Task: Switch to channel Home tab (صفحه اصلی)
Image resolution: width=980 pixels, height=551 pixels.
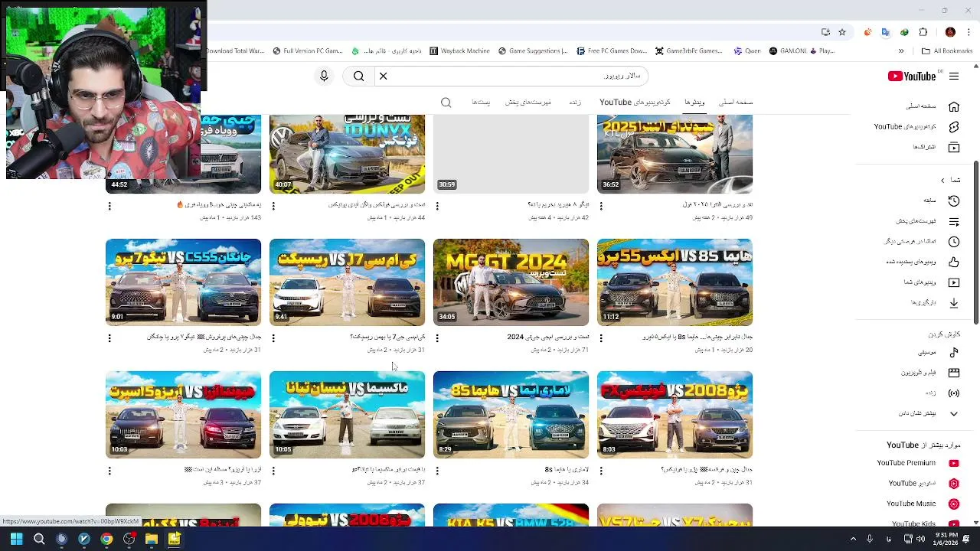Action: 736,103
